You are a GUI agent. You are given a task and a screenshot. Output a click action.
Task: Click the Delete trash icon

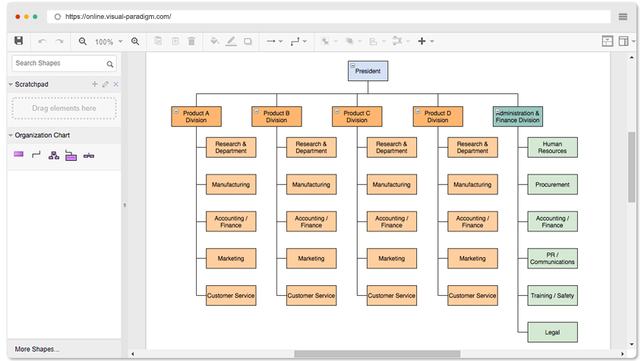191,41
